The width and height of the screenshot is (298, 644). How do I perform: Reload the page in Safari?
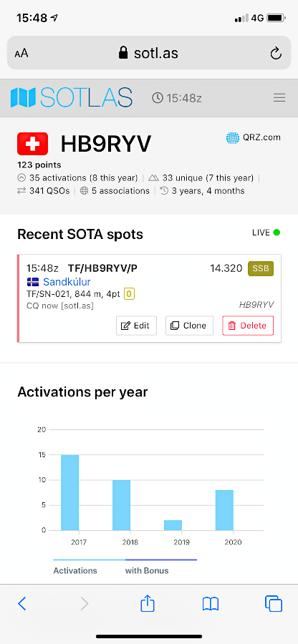coord(275,53)
